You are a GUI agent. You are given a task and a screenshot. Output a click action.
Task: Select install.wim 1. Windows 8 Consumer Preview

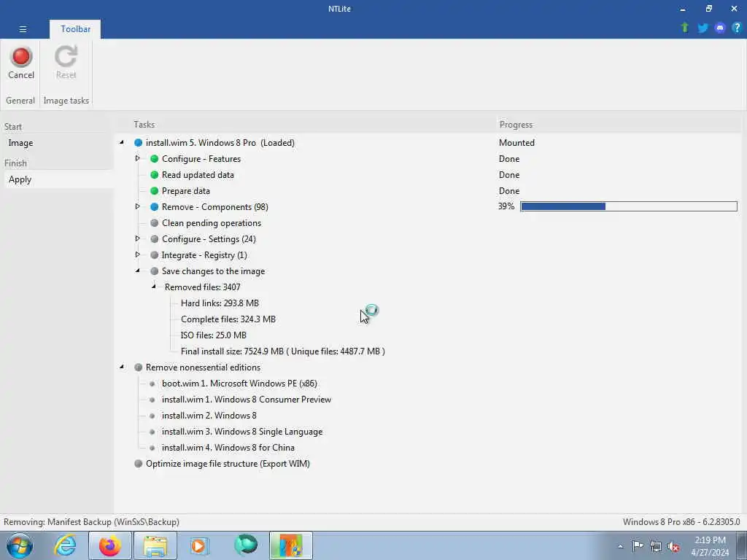point(247,400)
